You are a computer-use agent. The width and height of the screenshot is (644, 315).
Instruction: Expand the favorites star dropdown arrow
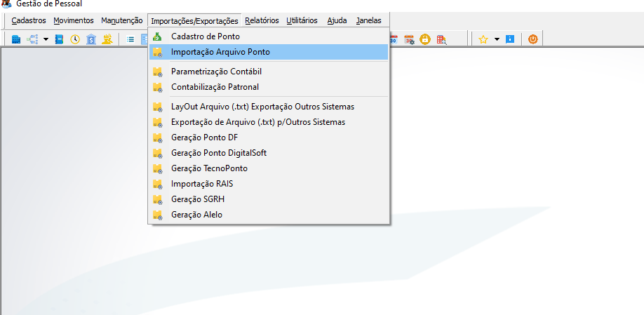click(x=497, y=39)
